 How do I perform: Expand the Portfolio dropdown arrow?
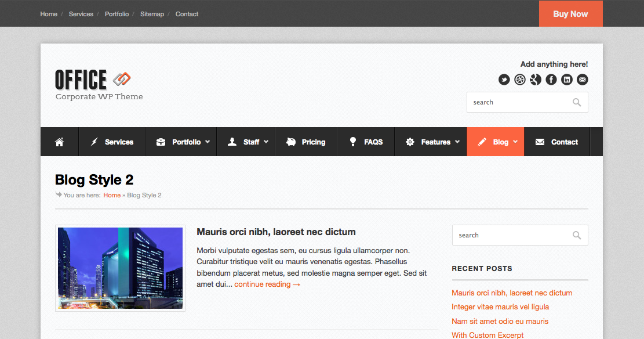coord(208,142)
